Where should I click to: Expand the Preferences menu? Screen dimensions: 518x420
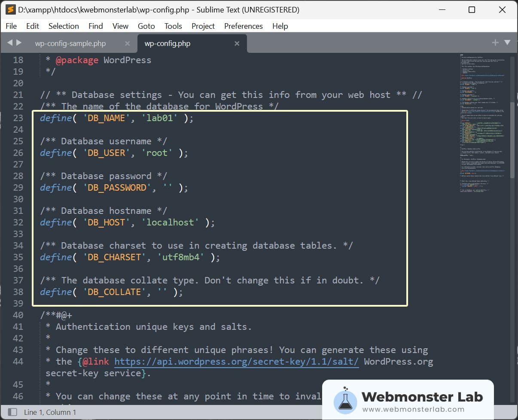tap(243, 26)
